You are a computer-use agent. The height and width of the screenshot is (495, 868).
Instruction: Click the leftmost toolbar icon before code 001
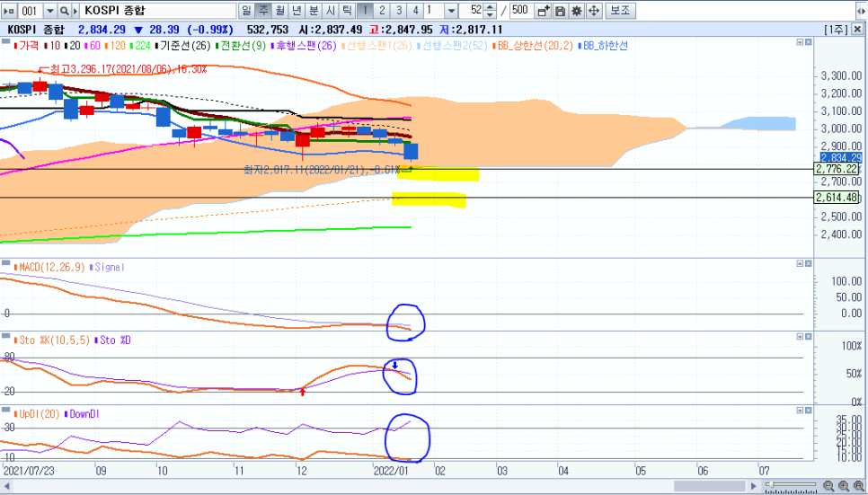9,11
